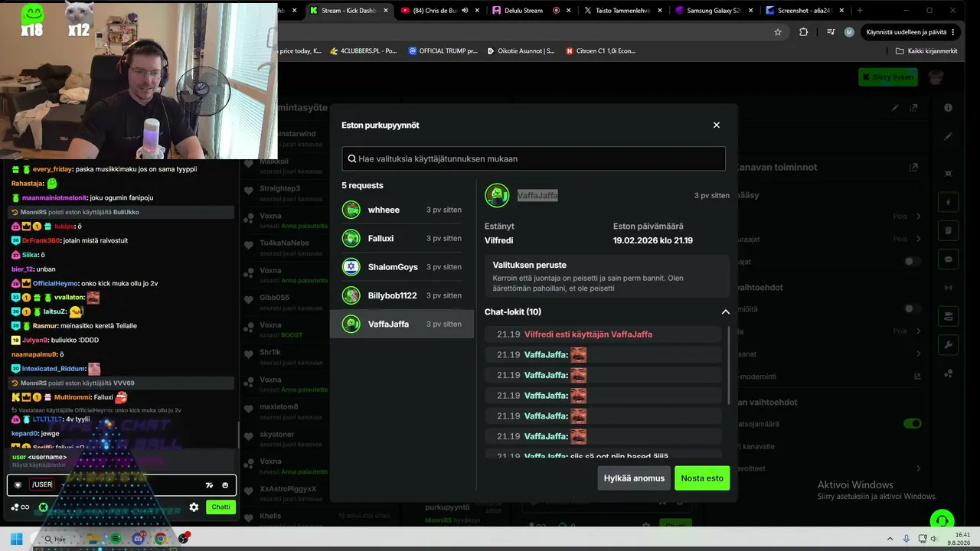This screenshot has width=980, height=551.
Task: Open Oikotie Asunnot bookmark
Action: [x=520, y=51]
